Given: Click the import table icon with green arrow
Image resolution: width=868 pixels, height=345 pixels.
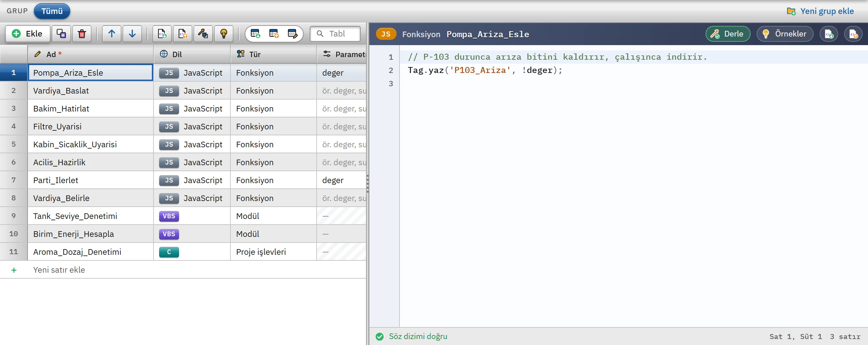Looking at the screenshot, I should pos(255,34).
